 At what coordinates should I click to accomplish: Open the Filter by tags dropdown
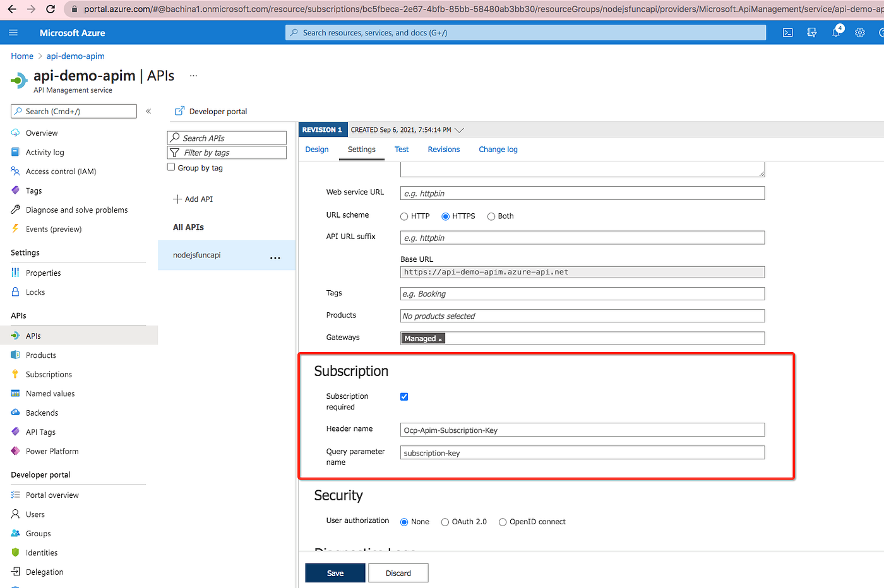coord(227,153)
